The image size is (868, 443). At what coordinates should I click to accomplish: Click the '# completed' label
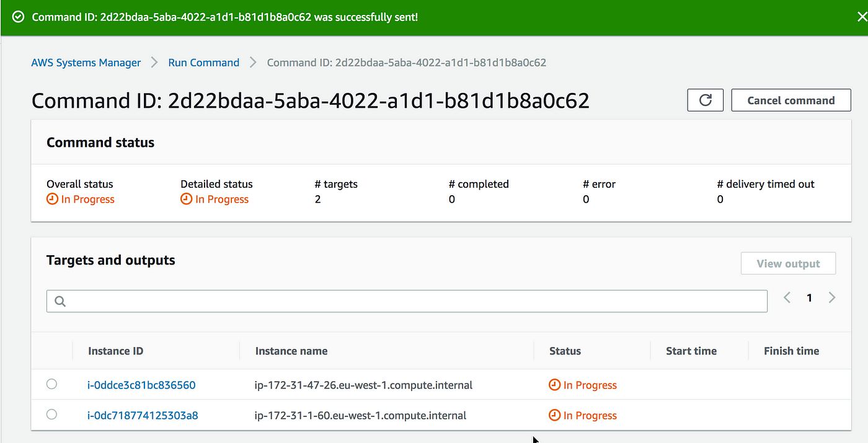[479, 184]
